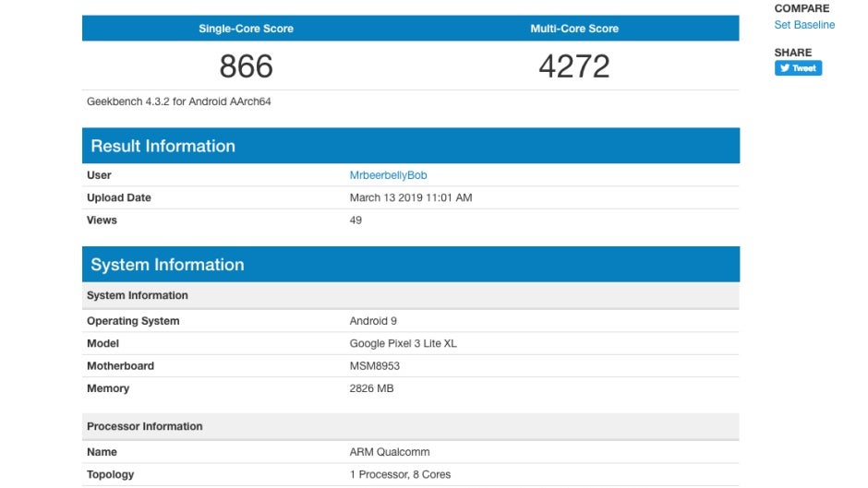Click the Set Baseline link
This screenshot has height=488, width=868.
pyautogui.click(x=803, y=25)
